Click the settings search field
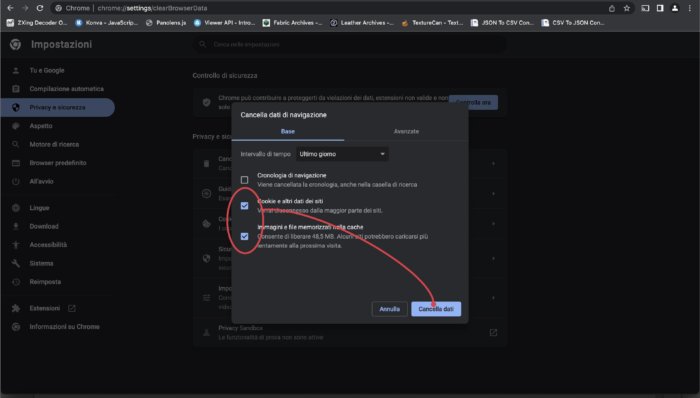Viewport: 700px width, 398px height. coord(350,44)
